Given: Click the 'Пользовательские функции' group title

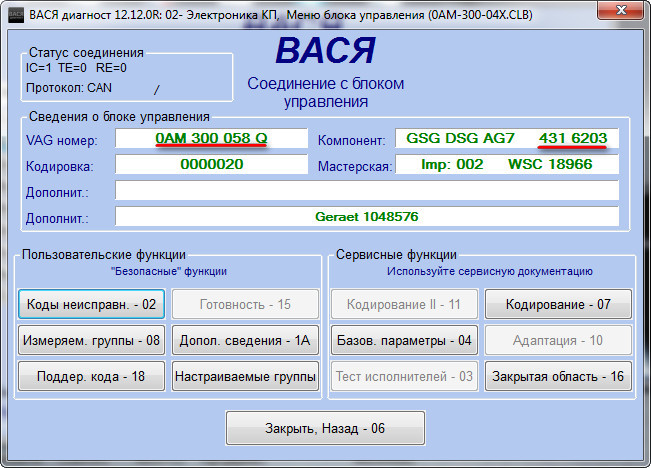Looking at the screenshot, I should coord(104,255).
